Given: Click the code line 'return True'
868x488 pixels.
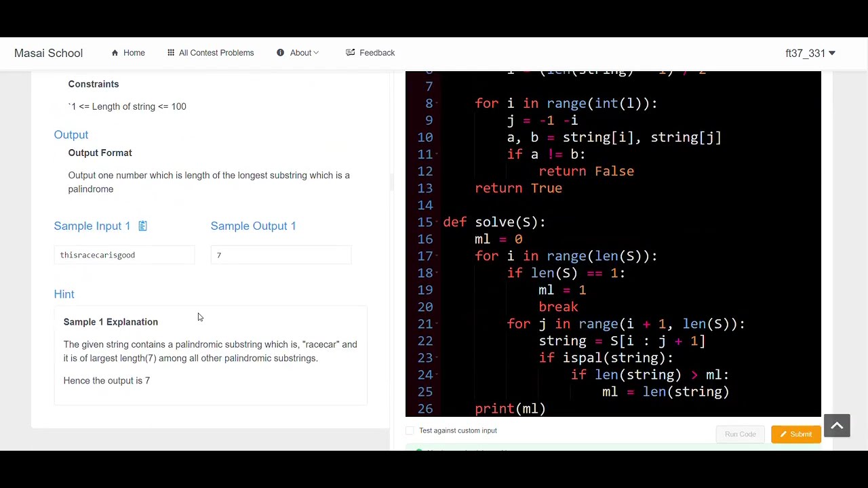Looking at the screenshot, I should tap(518, 188).
